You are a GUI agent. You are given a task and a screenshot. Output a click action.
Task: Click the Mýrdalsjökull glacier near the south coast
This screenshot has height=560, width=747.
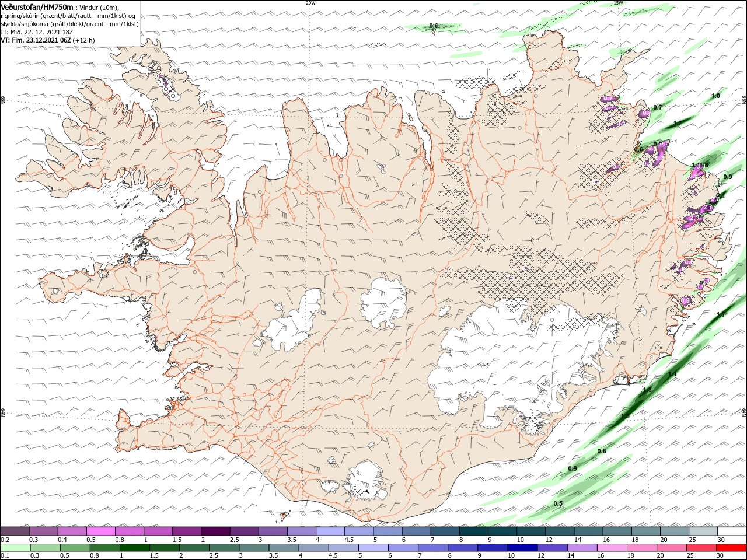point(366,481)
